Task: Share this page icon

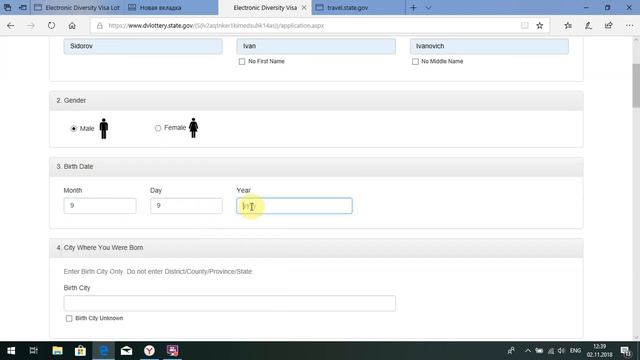Action: tap(609, 26)
